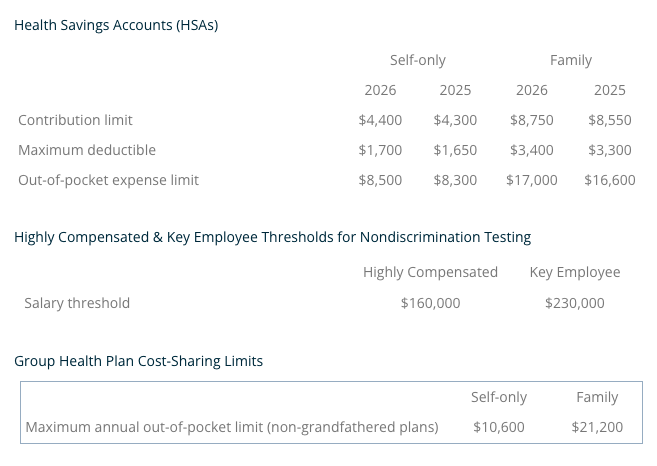This screenshot has width=657, height=466.
Task: Click the Health Savings Accounts (HSAs) heading
Action: (x=116, y=25)
